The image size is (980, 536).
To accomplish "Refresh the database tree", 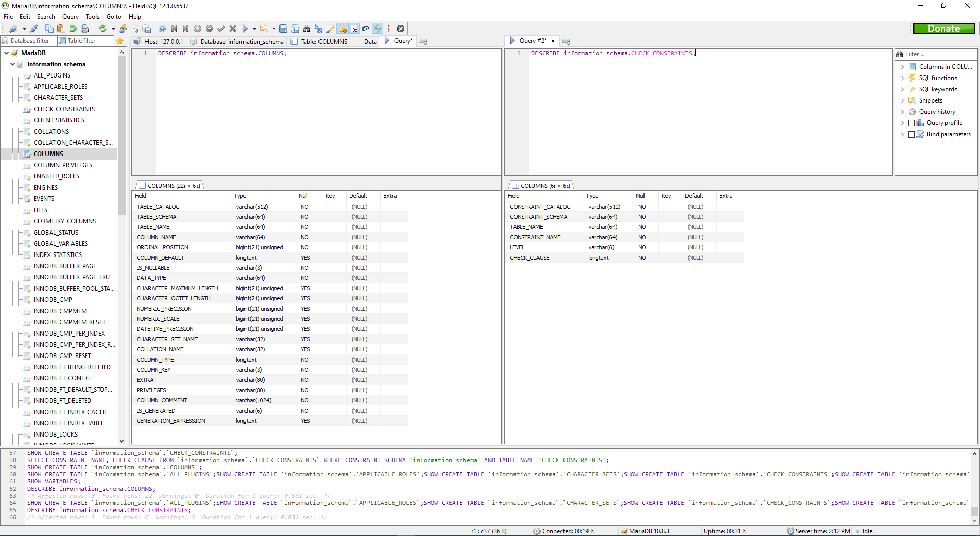I will click(x=103, y=29).
